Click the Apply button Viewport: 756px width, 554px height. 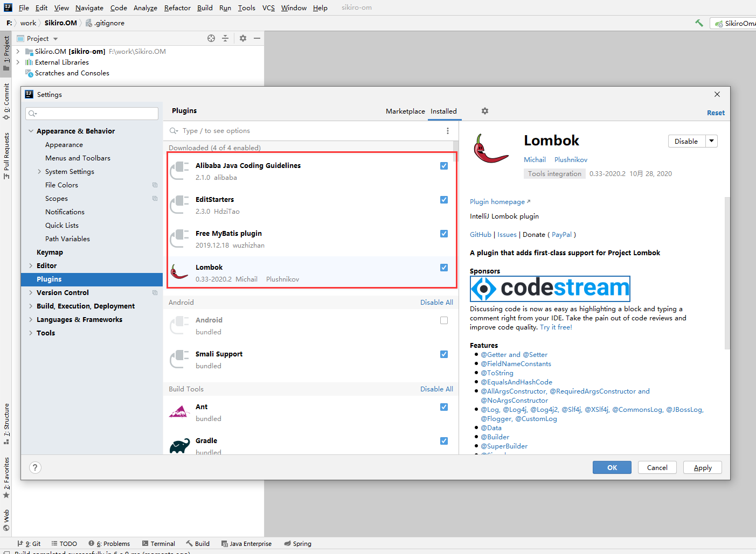pyautogui.click(x=703, y=467)
